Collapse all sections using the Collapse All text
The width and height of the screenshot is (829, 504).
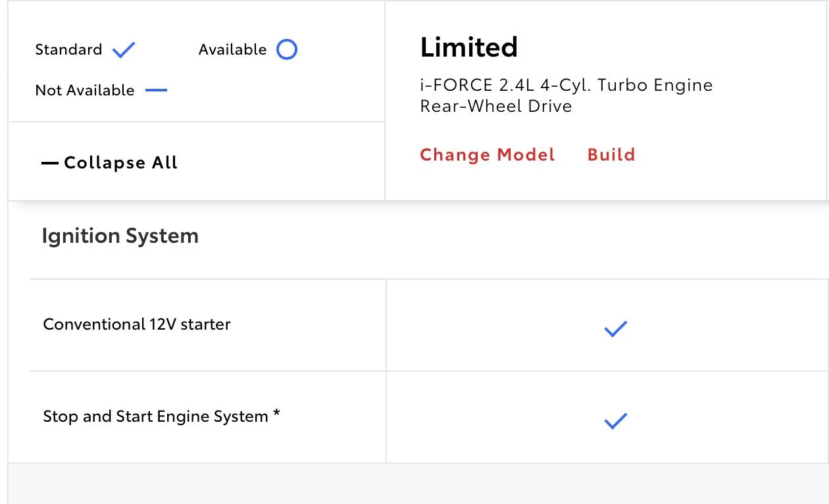point(121,163)
